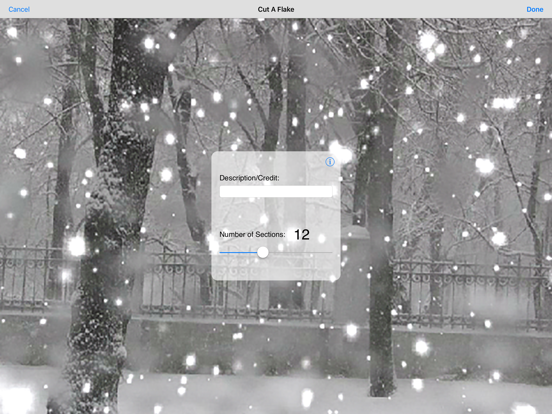Click the 'Description/Credit:' label

(x=249, y=178)
